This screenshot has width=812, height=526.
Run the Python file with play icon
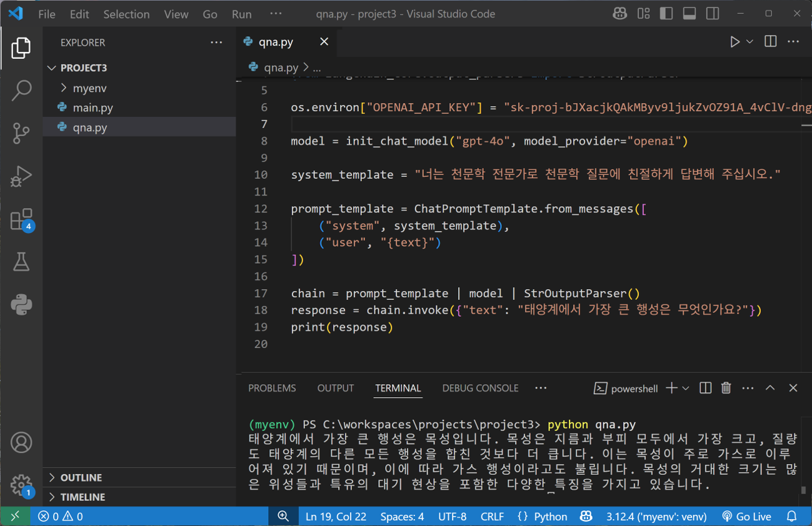[735, 42]
